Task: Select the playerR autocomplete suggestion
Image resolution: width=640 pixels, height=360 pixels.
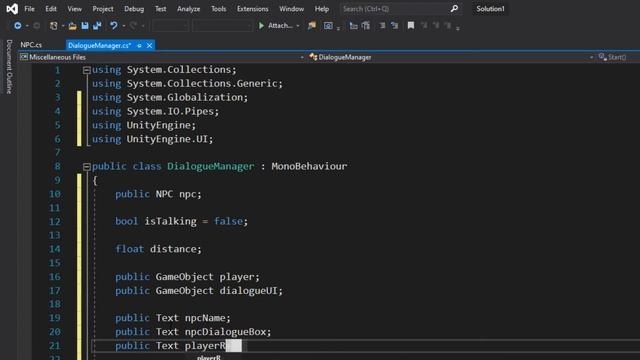Action: (x=209, y=357)
